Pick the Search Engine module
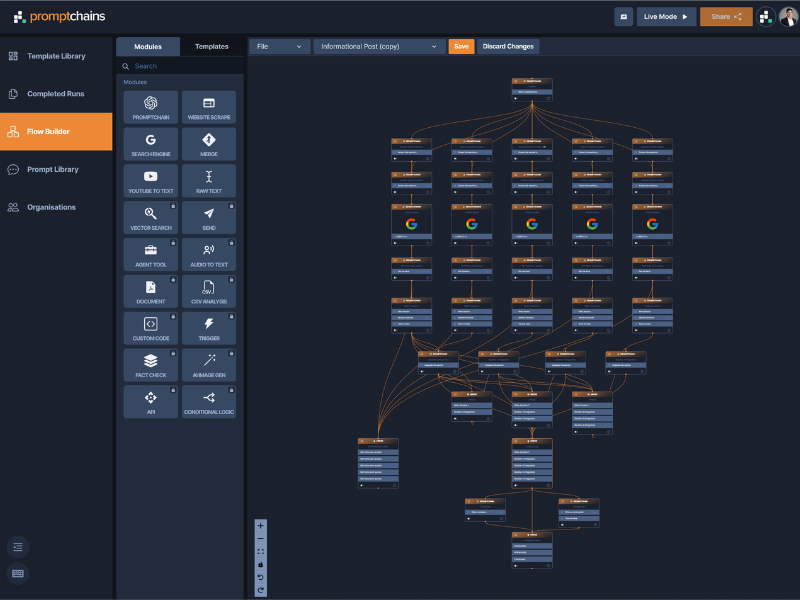Viewport: 800px width, 600px height. 151,144
